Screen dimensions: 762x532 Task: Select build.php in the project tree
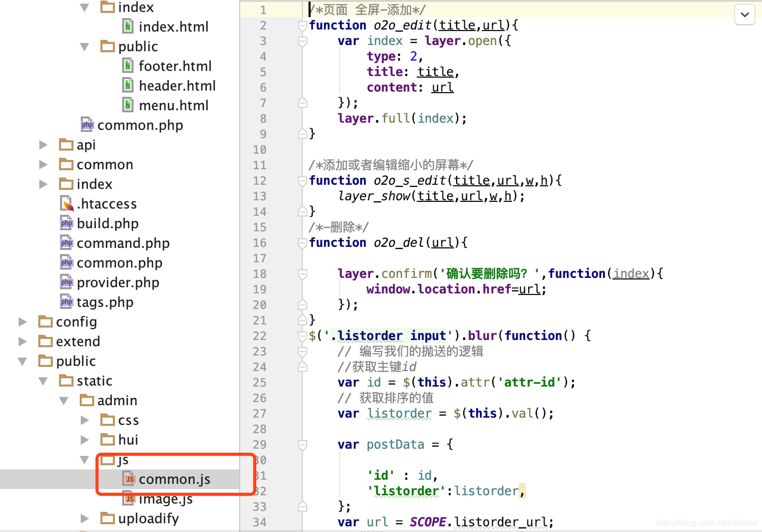click(x=108, y=224)
